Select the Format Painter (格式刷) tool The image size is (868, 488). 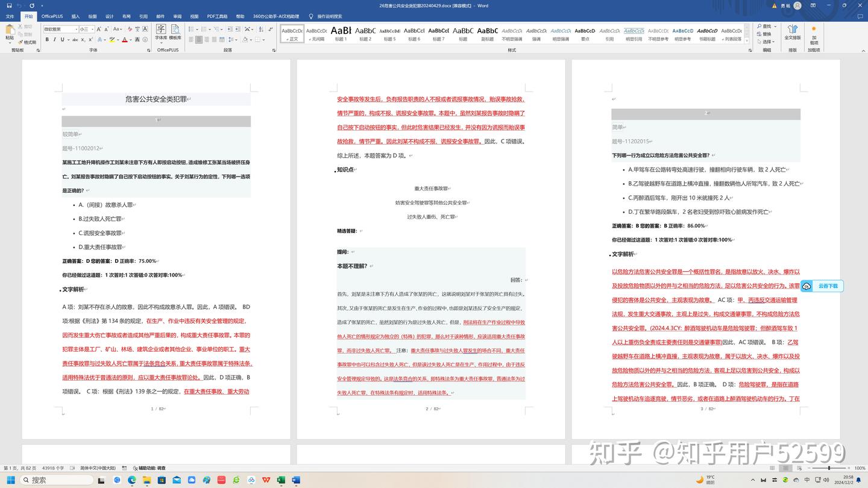click(x=27, y=42)
